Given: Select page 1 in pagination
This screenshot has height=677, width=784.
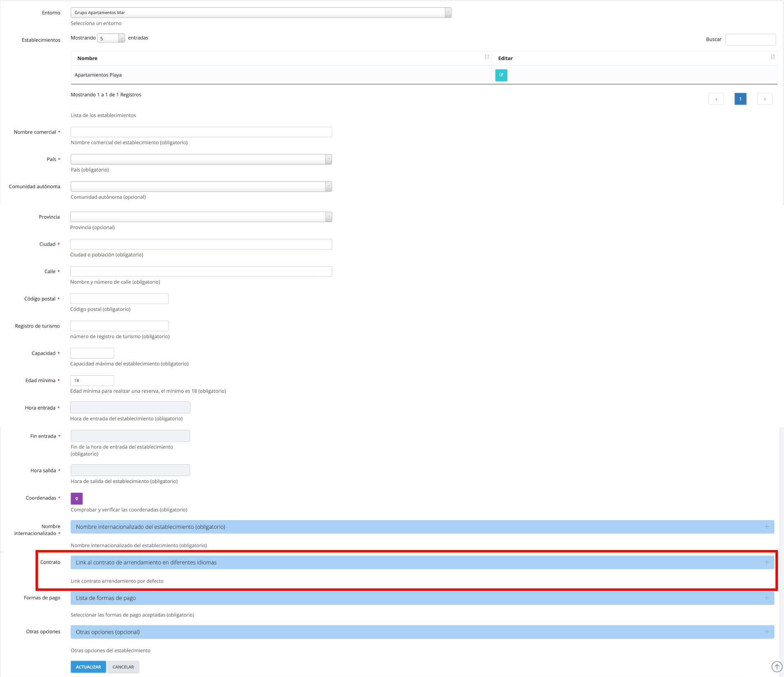Looking at the screenshot, I should (740, 99).
